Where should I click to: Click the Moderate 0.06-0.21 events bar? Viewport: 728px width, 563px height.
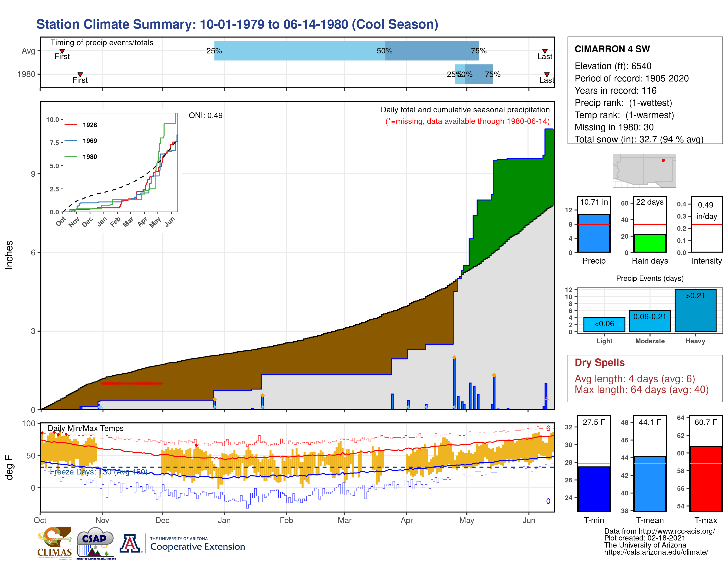650,321
